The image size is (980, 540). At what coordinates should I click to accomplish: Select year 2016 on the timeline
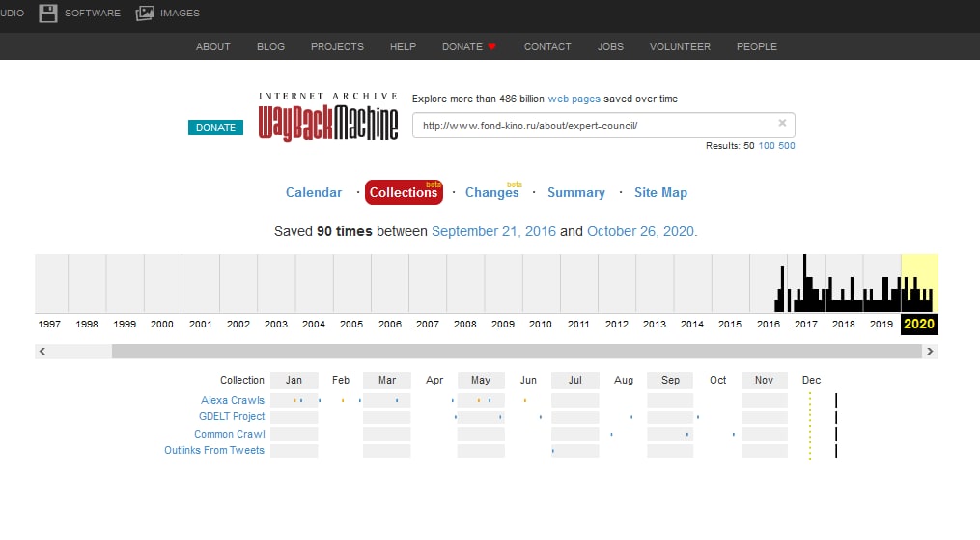coord(769,325)
